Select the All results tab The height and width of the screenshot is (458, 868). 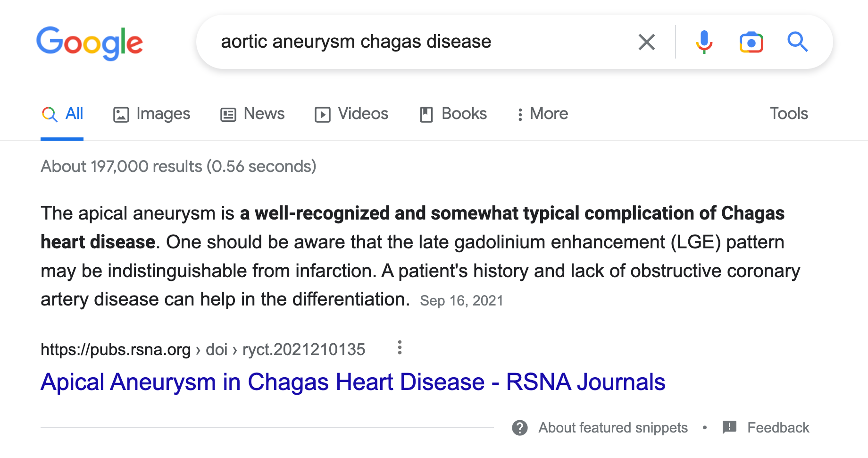[x=63, y=114]
